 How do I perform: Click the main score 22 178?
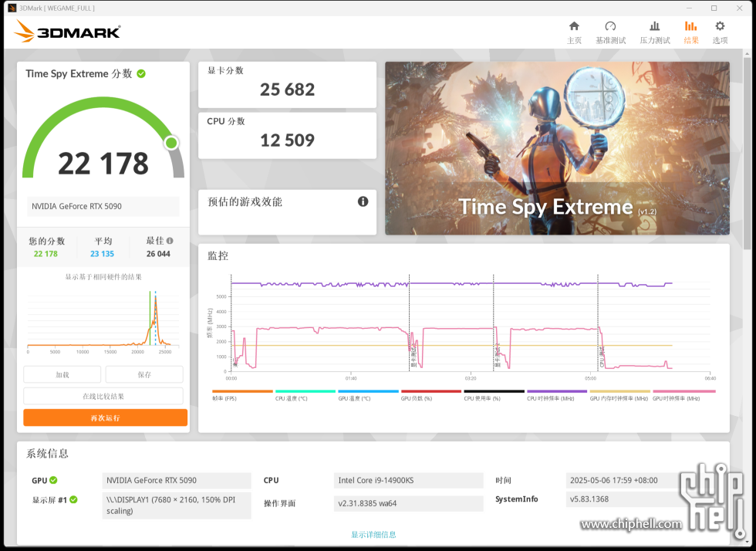click(x=103, y=163)
